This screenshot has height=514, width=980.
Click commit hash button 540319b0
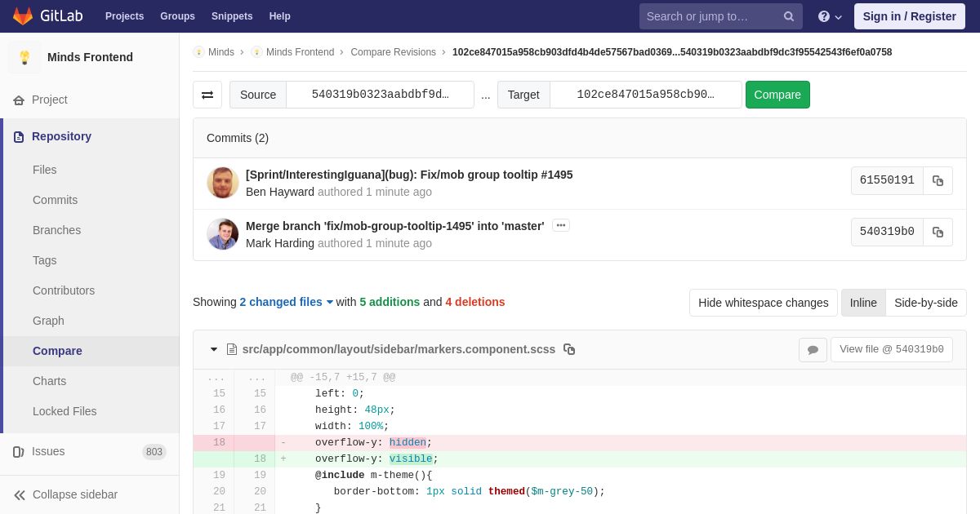[x=887, y=232]
